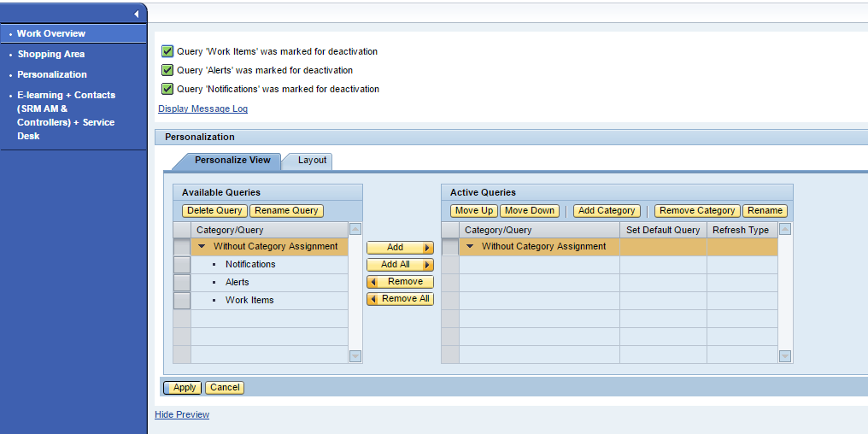Click success icon beside 'Work Items' message
Viewport: 868px width, 434px height.
point(167,51)
